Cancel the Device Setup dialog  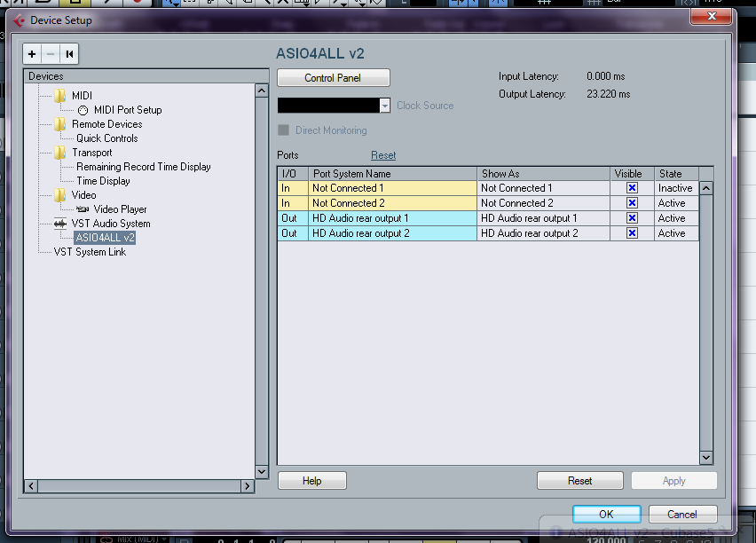(x=682, y=514)
